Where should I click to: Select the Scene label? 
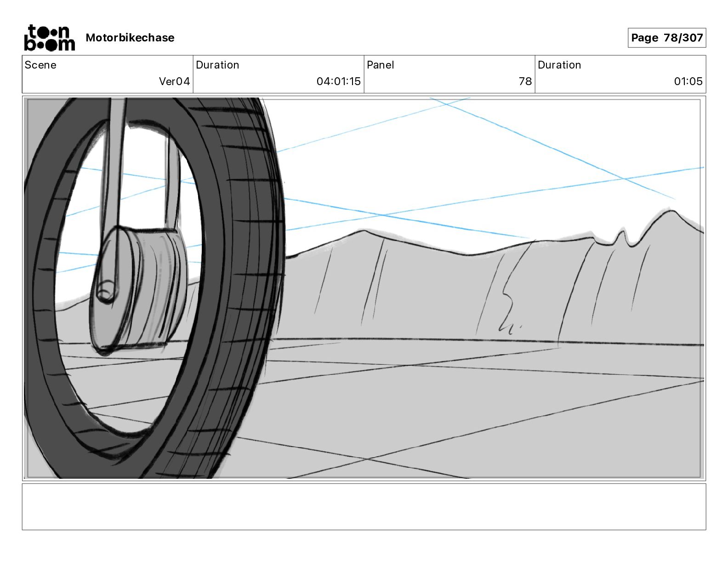point(40,65)
